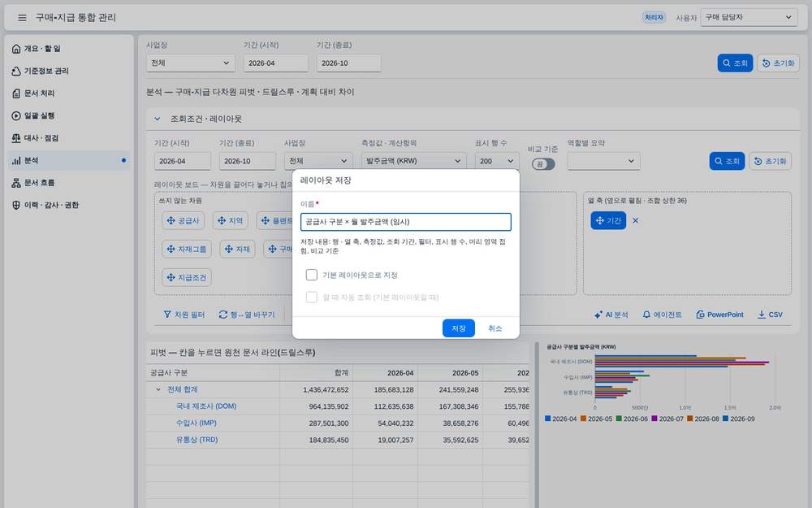Remove the 기간 chip with X
The height and width of the screenshot is (508, 812).
(636, 220)
